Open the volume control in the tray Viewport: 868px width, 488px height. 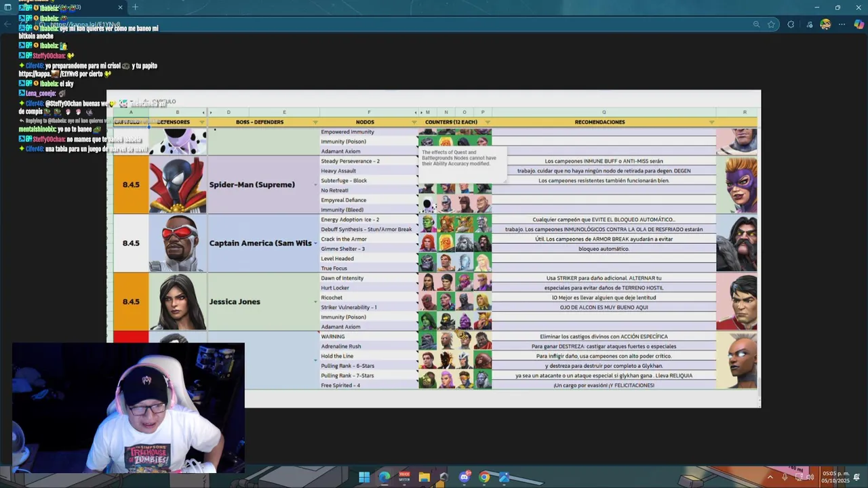(810, 477)
